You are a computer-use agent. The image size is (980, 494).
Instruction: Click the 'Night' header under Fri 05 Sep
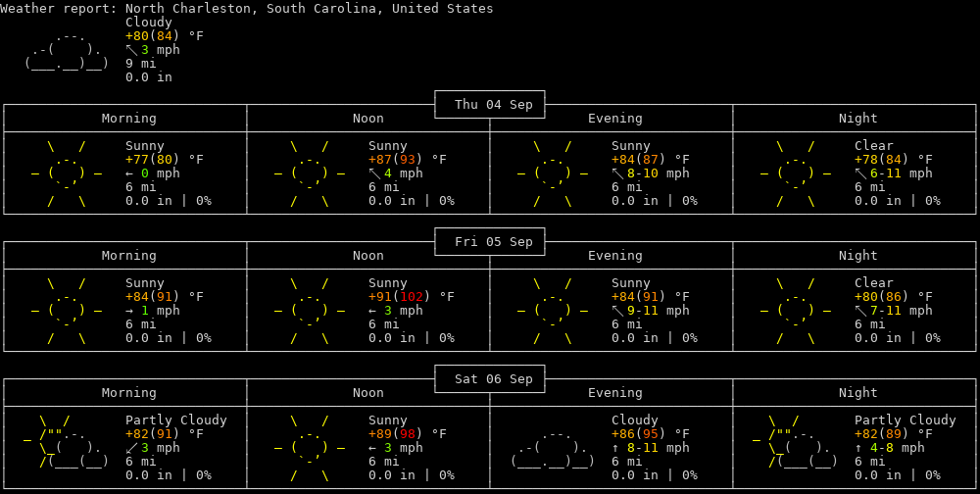tap(858, 255)
